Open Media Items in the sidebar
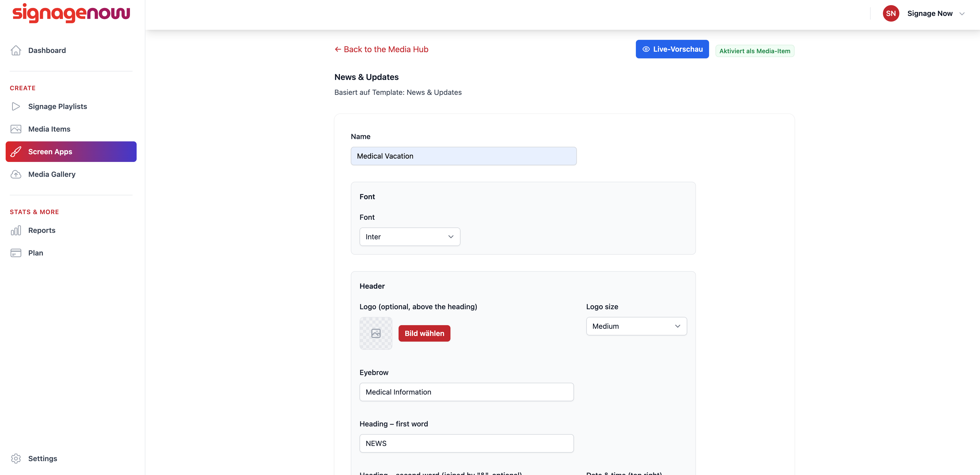Image resolution: width=980 pixels, height=475 pixels. coord(71,129)
